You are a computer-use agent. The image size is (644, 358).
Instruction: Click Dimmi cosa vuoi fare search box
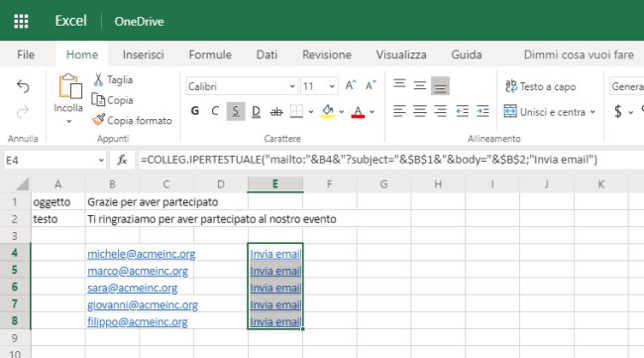[579, 55]
